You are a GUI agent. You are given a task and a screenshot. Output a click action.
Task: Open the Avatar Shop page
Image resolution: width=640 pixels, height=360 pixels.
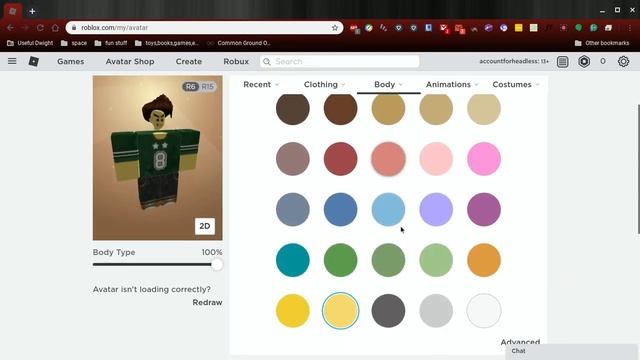pyautogui.click(x=130, y=62)
